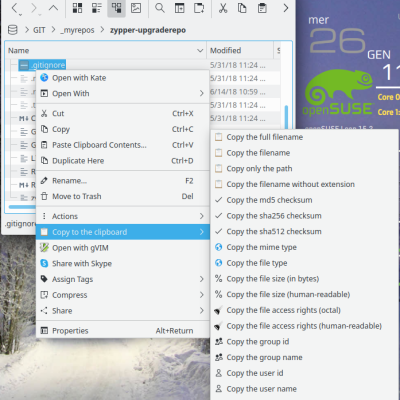Switch to compact view mode

97,8
